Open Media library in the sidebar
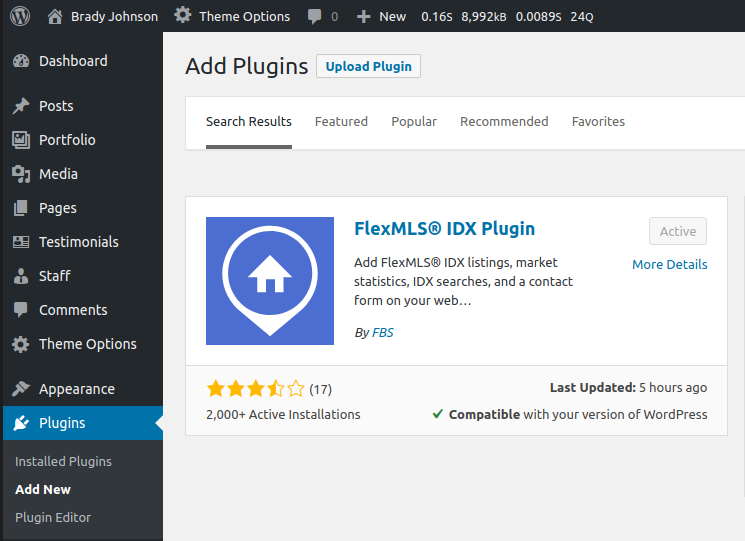 click(58, 174)
